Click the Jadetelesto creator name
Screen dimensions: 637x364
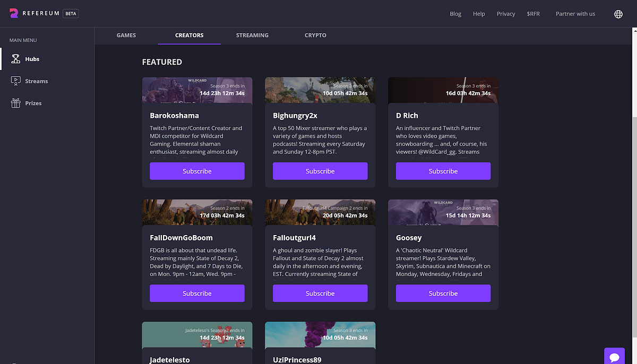pos(170,360)
